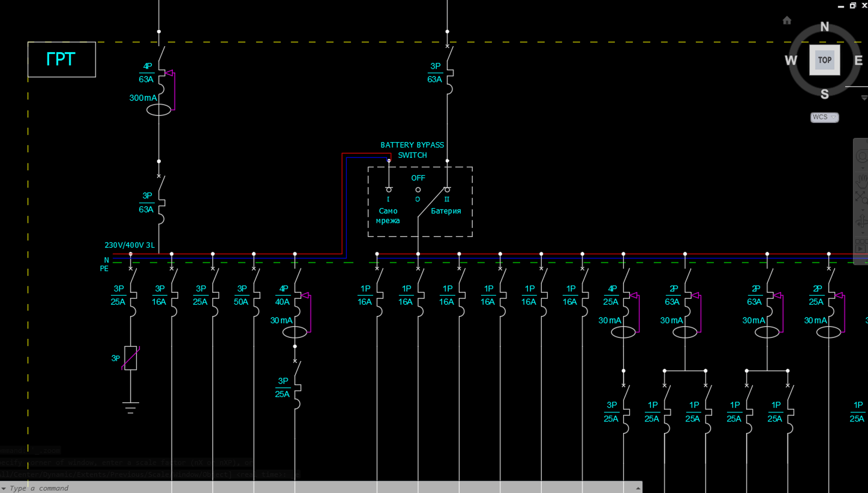This screenshot has height=493, width=868.
Task: Restore down the drawing window
Action: point(853,6)
